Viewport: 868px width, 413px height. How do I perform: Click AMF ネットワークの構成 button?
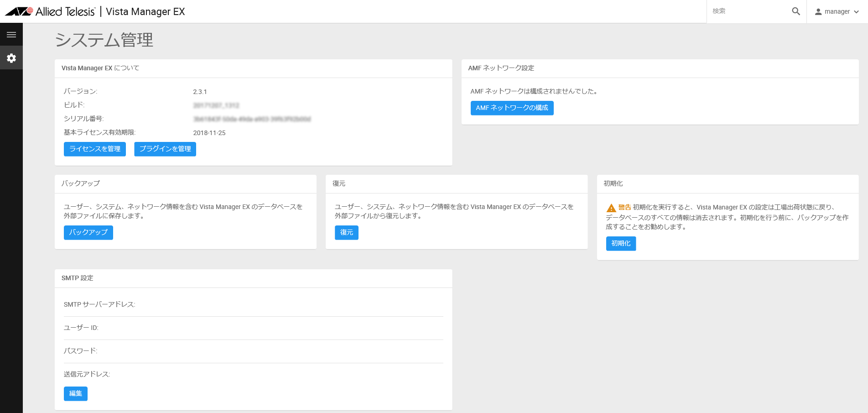tap(512, 108)
